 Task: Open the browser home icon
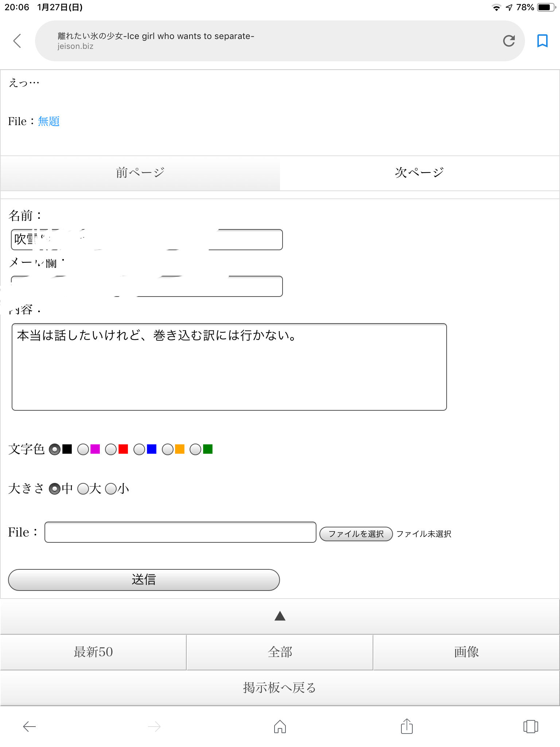pos(280,726)
